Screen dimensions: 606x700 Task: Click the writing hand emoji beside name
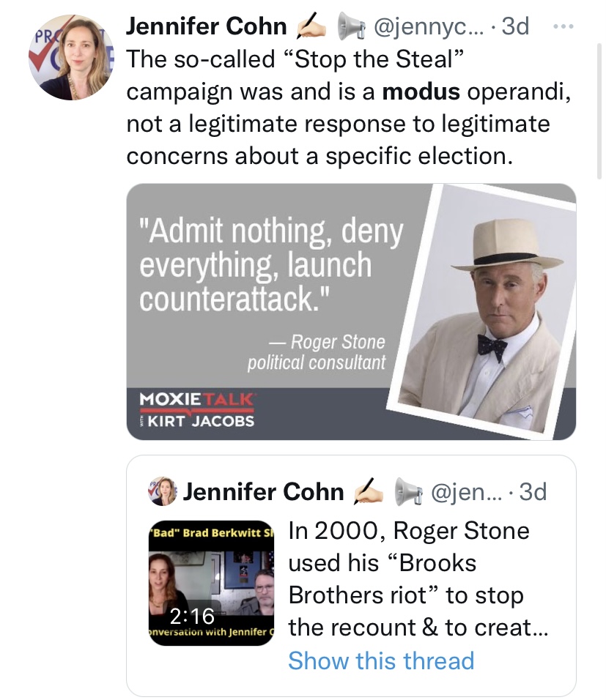(311, 27)
